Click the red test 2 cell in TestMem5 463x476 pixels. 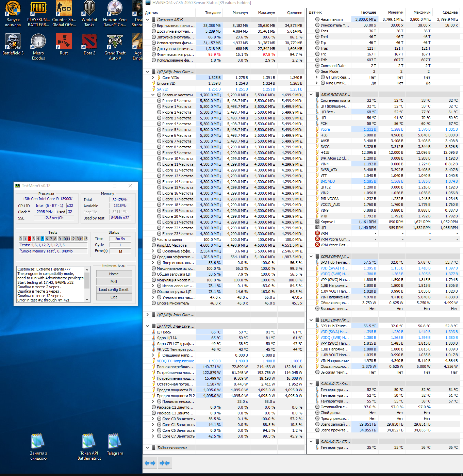pyautogui.click(x=29, y=239)
